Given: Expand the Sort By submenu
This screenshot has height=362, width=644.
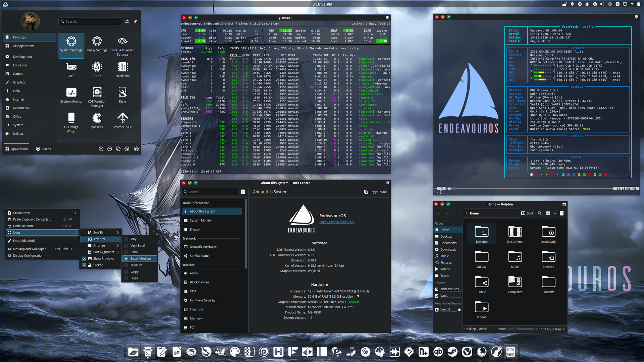Looking at the screenshot, I should coord(101,233).
